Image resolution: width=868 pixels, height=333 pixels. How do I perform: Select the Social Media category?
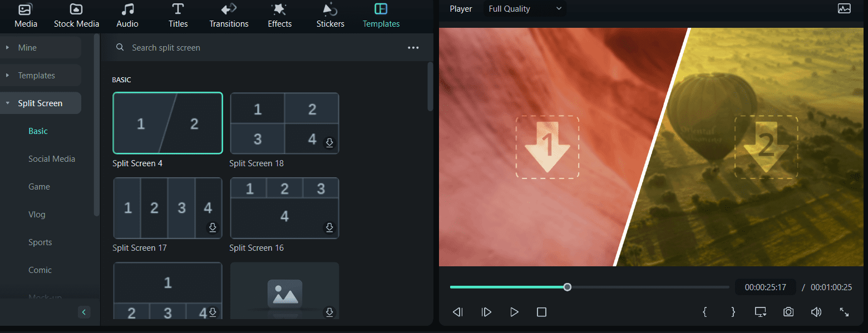pyautogui.click(x=52, y=158)
